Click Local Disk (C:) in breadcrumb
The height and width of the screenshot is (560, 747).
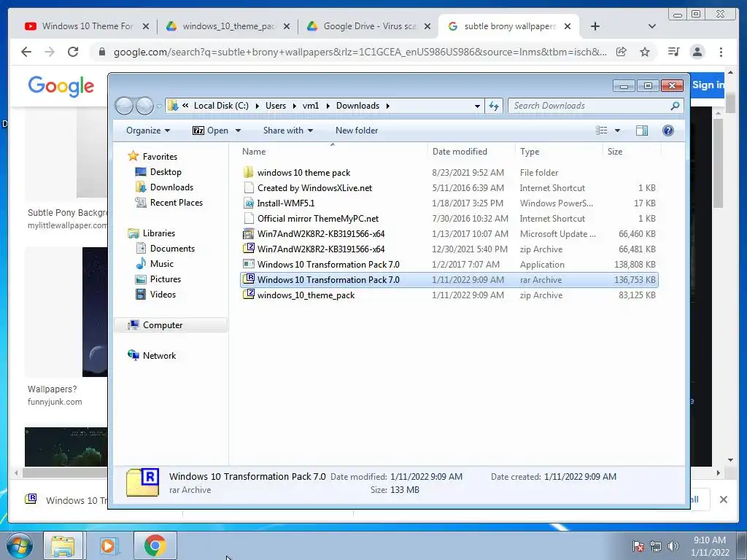(x=221, y=106)
